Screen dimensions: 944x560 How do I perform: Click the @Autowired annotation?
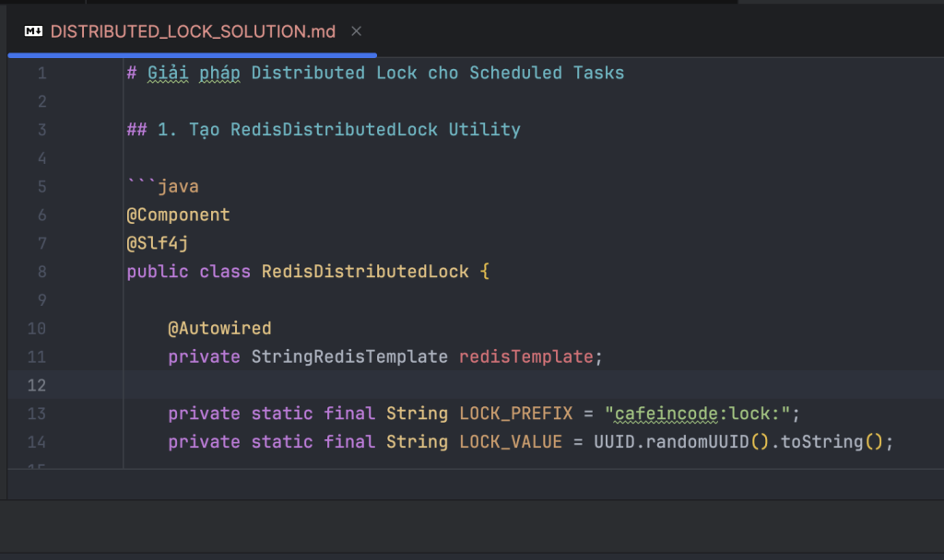pos(219,329)
